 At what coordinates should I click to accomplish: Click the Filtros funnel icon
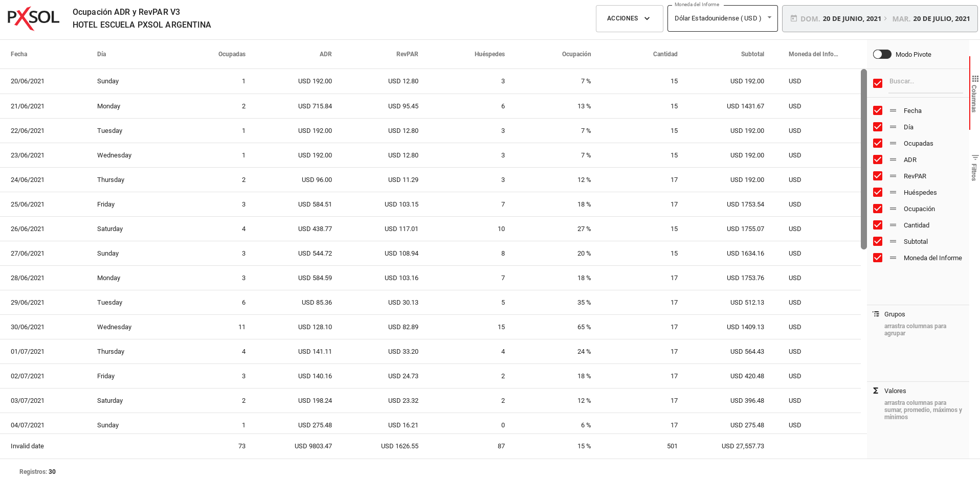point(975,157)
